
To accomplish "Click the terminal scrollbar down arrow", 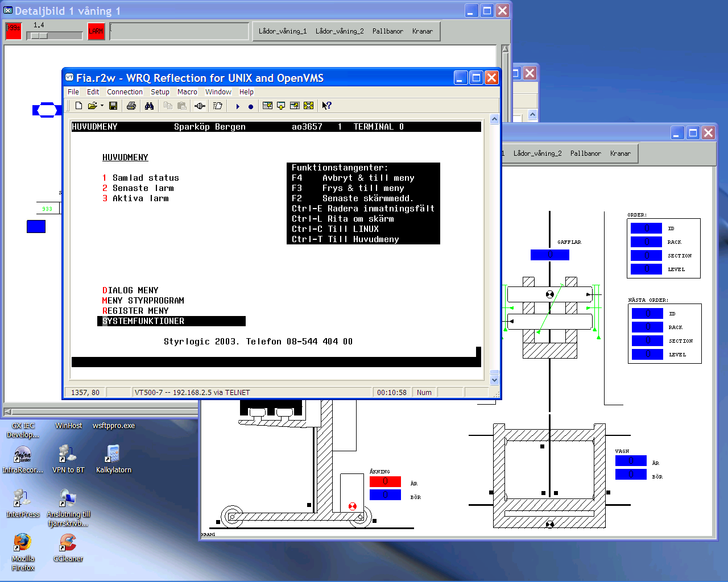I will [494, 380].
